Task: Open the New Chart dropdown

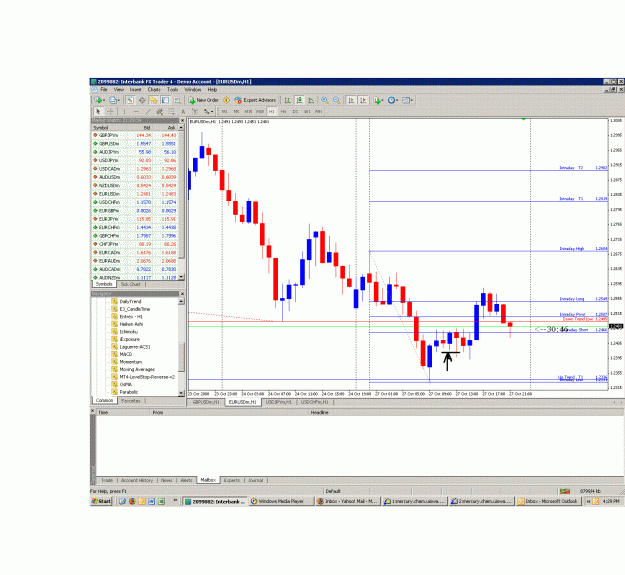Action: click(x=100, y=100)
